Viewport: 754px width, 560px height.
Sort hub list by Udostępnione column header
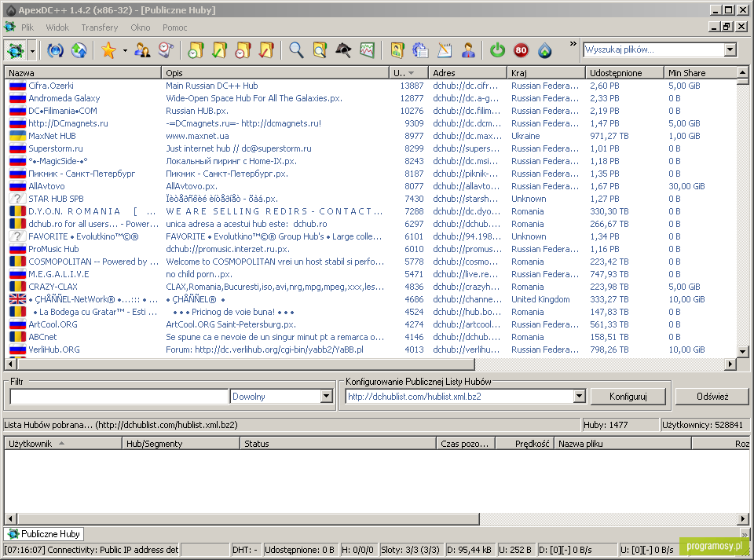point(624,72)
